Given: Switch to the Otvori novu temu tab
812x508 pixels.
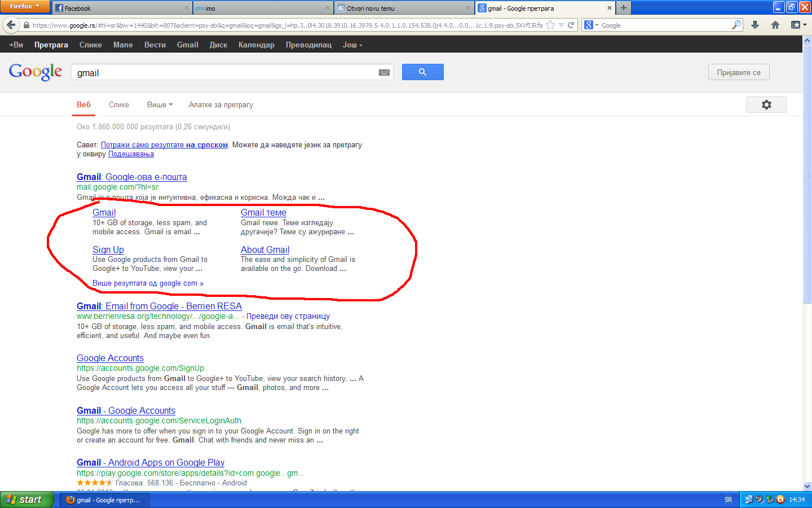Looking at the screenshot, I should pyautogui.click(x=404, y=8).
